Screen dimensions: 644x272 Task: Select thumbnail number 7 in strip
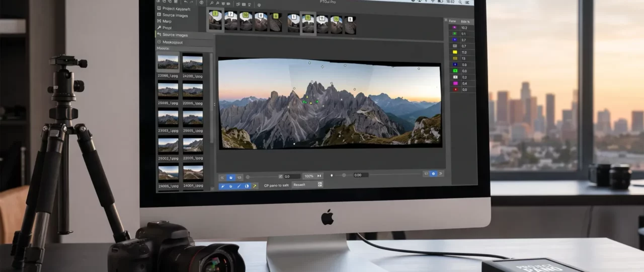point(231,22)
